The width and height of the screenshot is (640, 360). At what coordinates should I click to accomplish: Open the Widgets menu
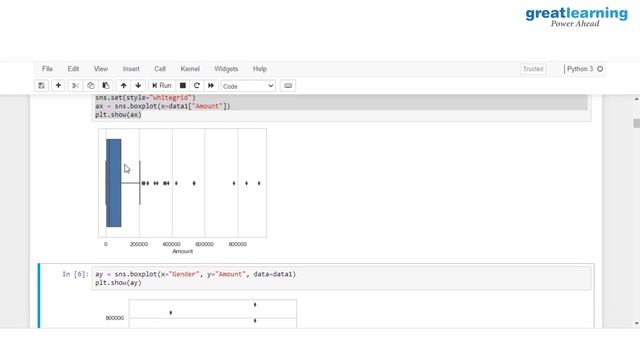point(226,69)
